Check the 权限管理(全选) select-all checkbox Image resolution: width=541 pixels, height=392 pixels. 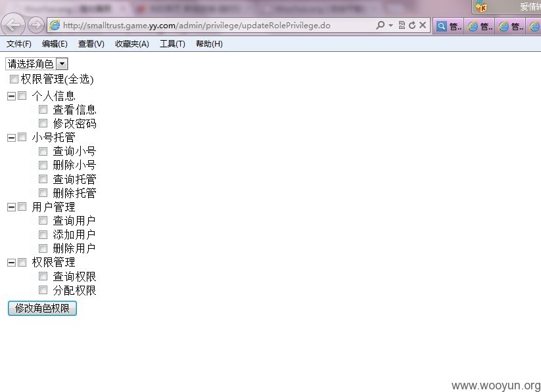click(14, 79)
